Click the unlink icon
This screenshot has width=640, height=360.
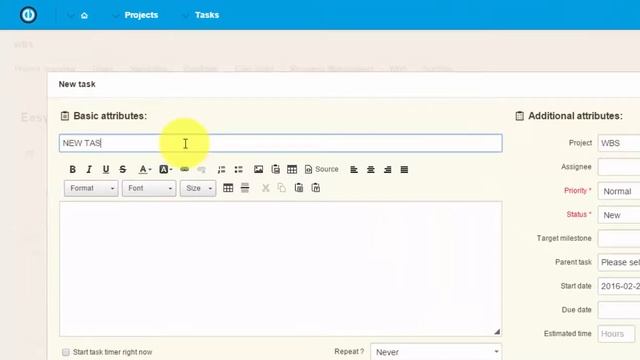[x=201, y=169]
